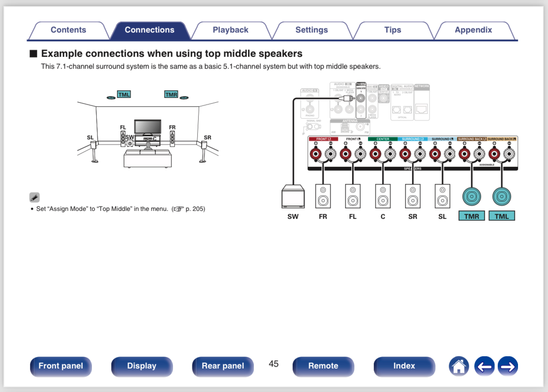Click the TV in room layout illustration

pyautogui.click(x=147, y=127)
